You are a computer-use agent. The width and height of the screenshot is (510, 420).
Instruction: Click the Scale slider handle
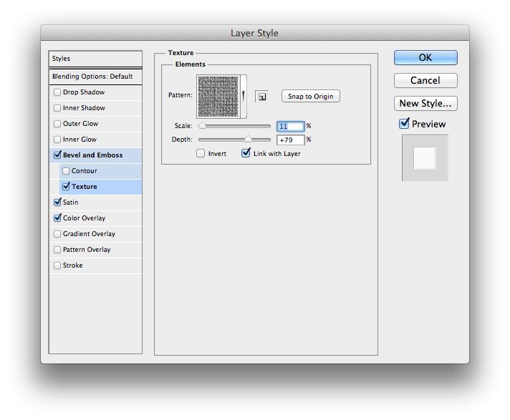click(202, 125)
